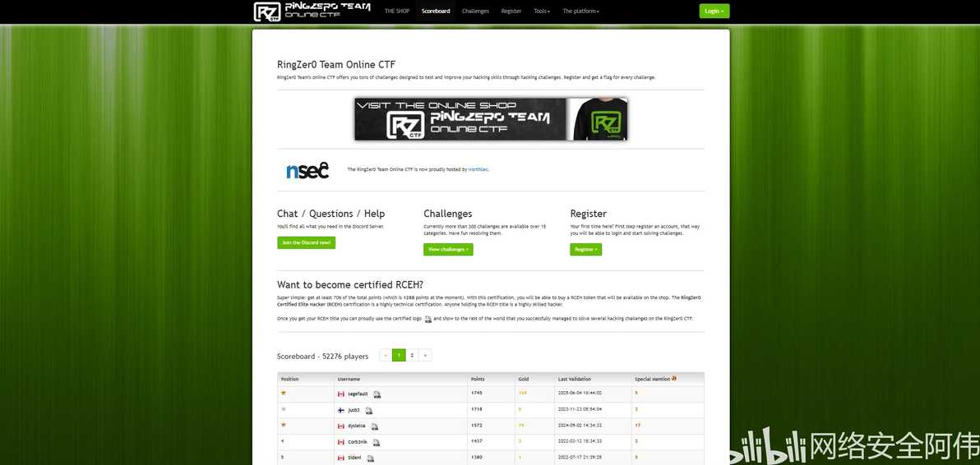Expand the green Register dropdown button
This screenshot has width=980, height=465.
point(585,250)
